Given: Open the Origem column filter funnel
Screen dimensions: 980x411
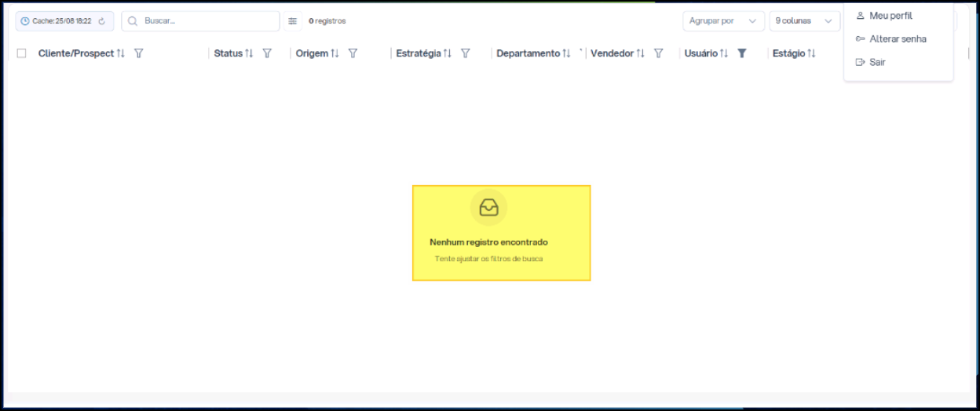Looking at the screenshot, I should 353,53.
